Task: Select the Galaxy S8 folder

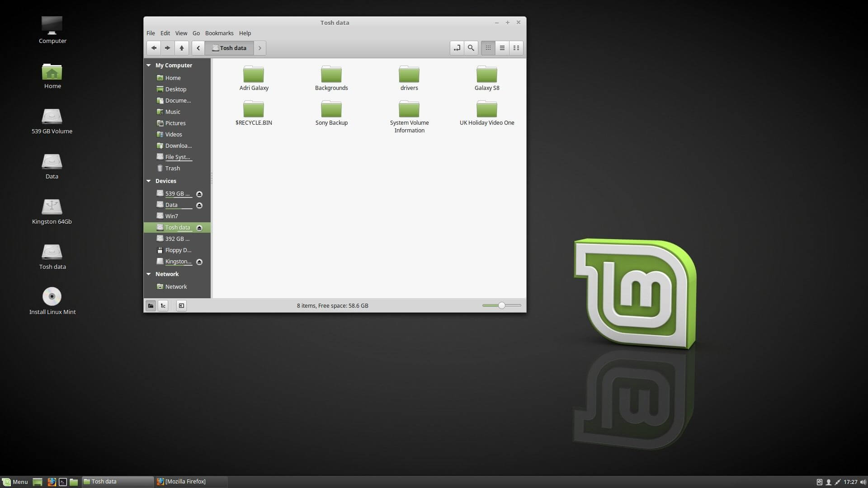Action: [x=487, y=79]
